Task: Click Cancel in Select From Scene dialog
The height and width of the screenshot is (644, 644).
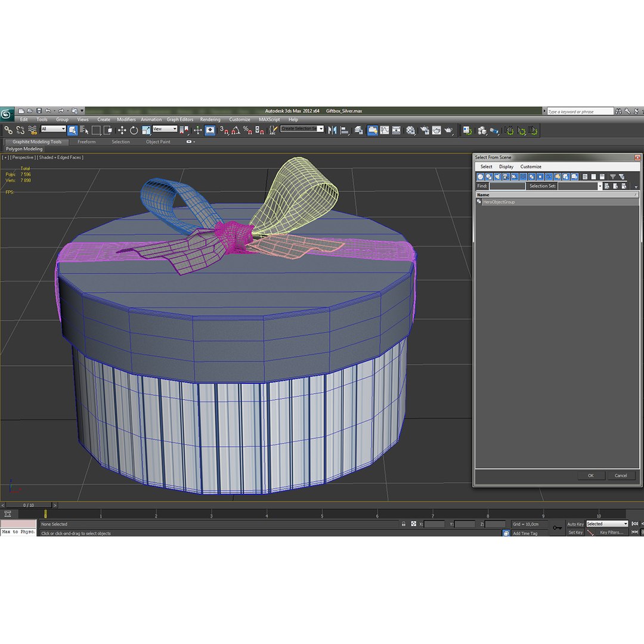Action: (621, 476)
